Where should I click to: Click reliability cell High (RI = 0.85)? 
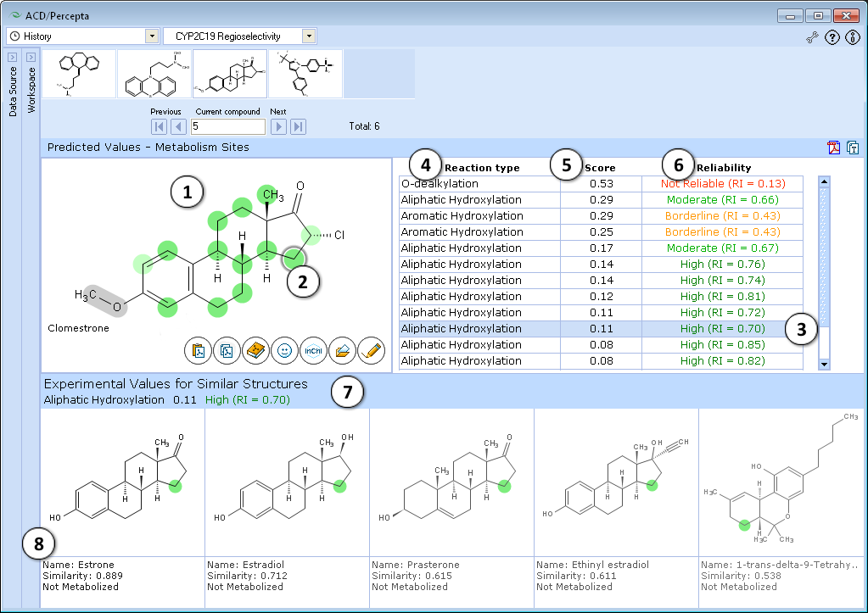(x=722, y=345)
